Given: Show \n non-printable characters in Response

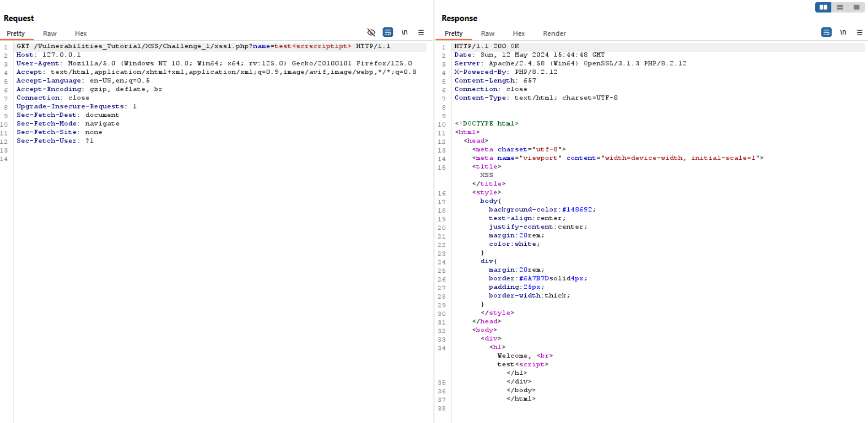Looking at the screenshot, I should tap(843, 32).
